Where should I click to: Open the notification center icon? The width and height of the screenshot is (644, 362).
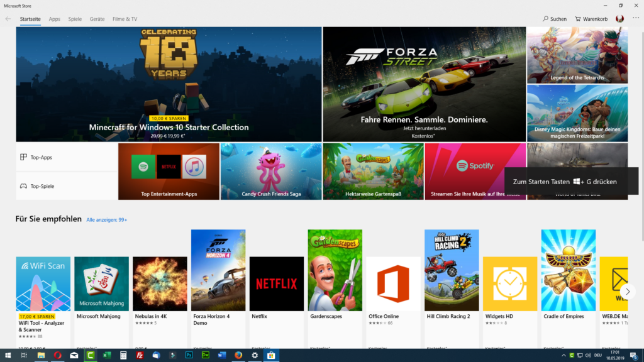[634, 356]
